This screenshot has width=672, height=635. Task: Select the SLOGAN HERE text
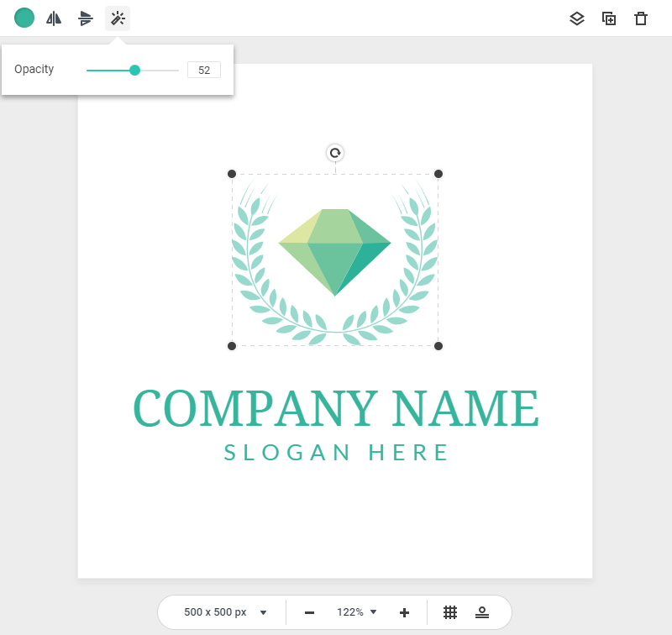pos(336,453)
